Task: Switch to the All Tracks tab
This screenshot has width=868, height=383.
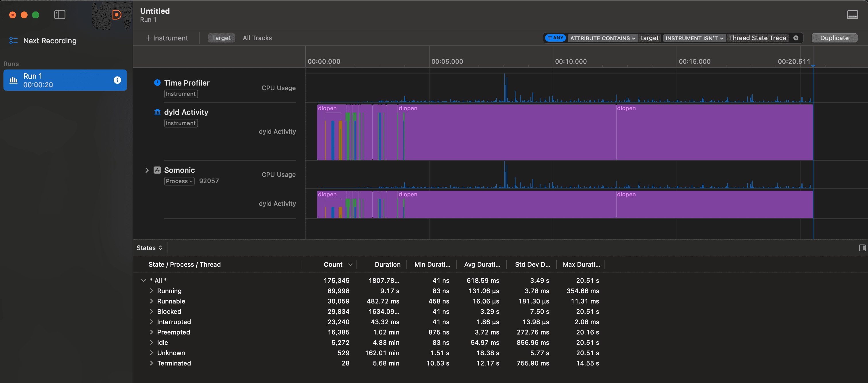Action: [257, 38]
